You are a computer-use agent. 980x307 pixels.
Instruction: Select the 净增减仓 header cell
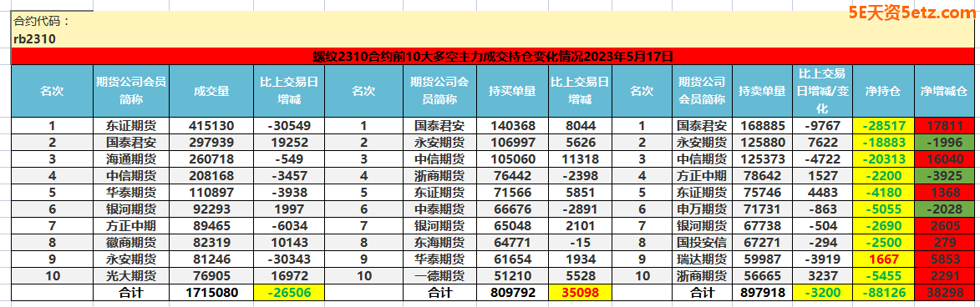click(943, 91)
